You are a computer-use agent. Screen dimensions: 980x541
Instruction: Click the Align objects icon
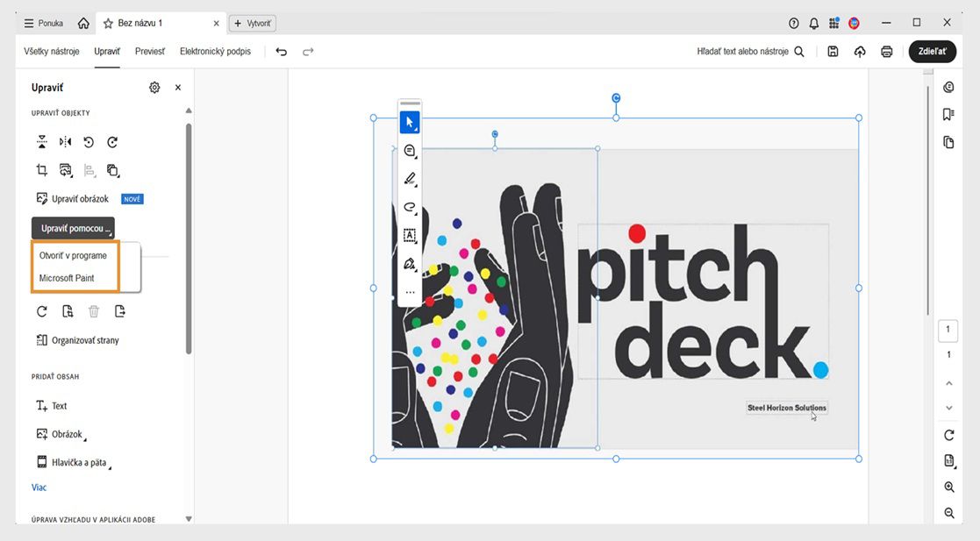(89, 170)
